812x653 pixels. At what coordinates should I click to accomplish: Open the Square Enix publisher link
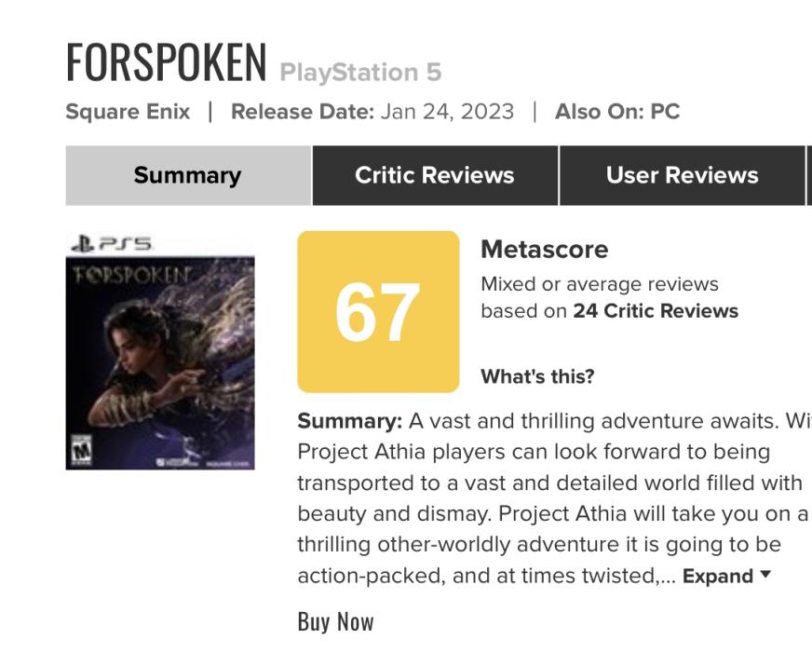click(128, 112)
